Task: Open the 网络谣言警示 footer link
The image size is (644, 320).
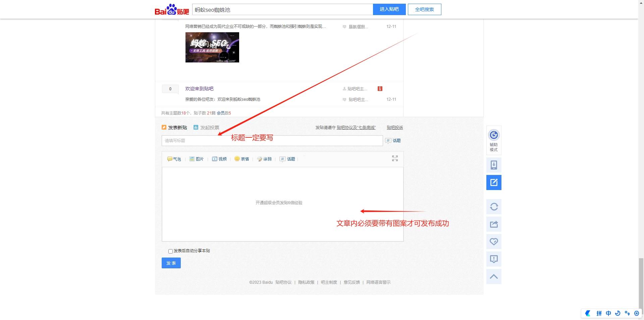Action: [x=378, y=282]
